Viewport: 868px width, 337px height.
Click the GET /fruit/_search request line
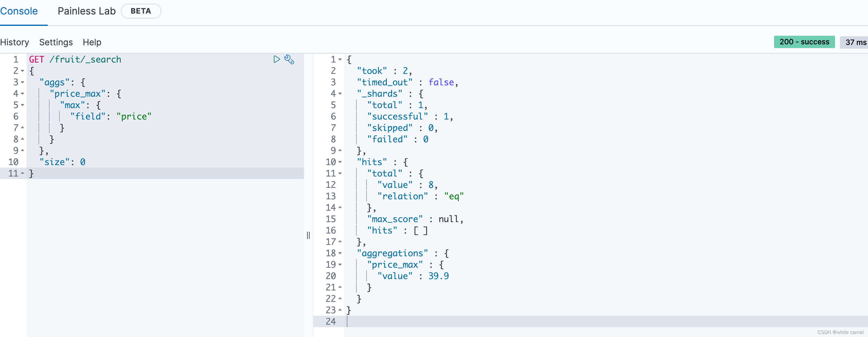pyautogui.click(x=75, y=60)
